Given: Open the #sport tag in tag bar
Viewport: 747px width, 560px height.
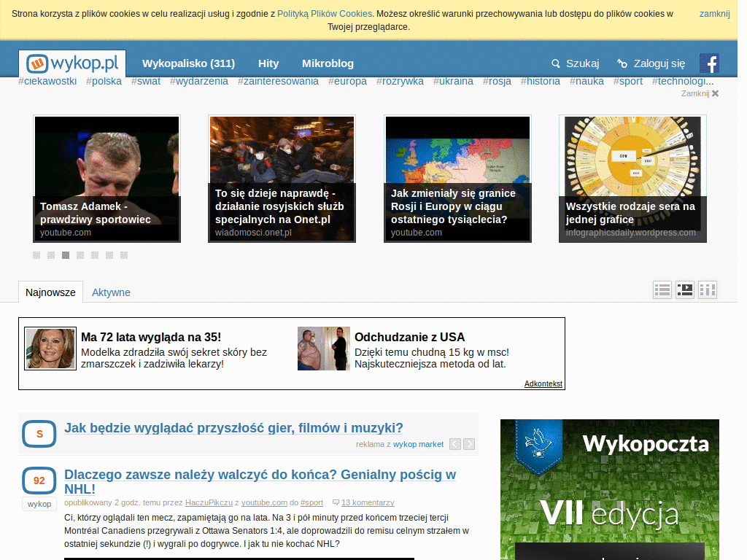Looking at the screenshot, I should pos(628,82).
